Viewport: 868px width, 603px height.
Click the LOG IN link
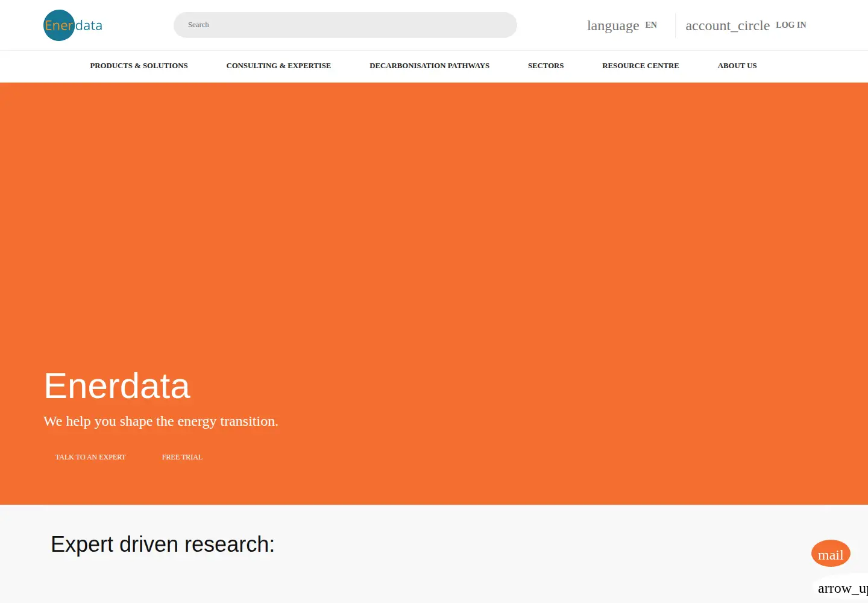click(x=791, y=25)
